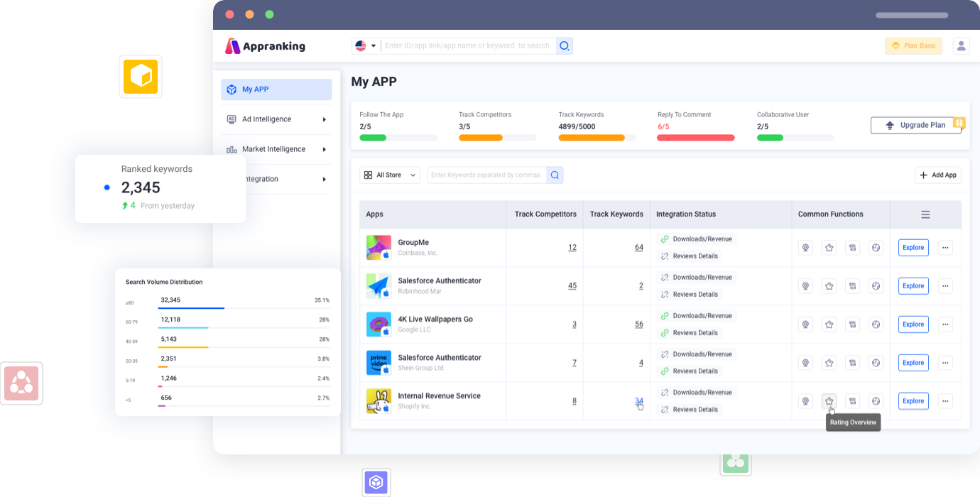Click Explore for 4K Live Wallpapers Go
This screenshot has width=980, height=497.
coord(913,324)
